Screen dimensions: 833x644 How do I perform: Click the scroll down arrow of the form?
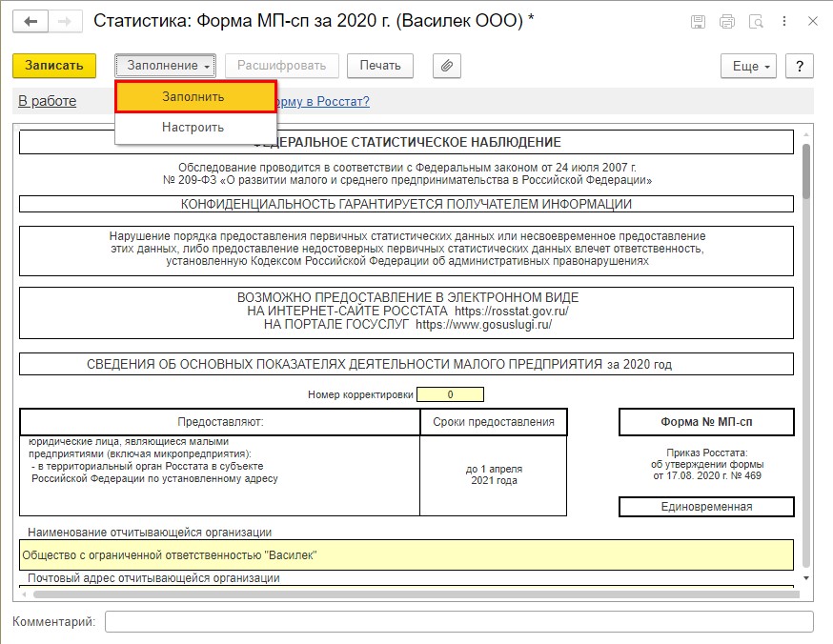pyautogui.click(x=806, y=578)
